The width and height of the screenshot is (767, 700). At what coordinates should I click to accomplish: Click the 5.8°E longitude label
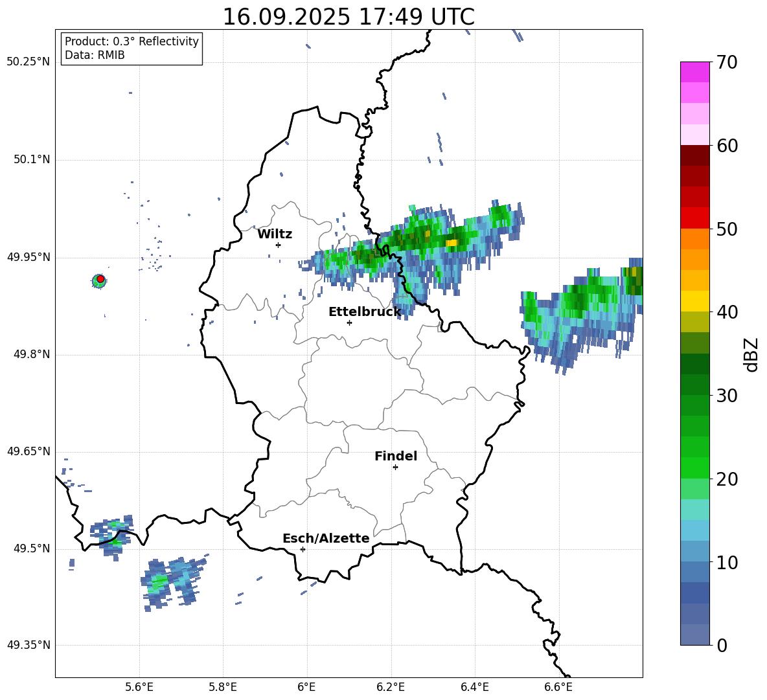(223, 687)
